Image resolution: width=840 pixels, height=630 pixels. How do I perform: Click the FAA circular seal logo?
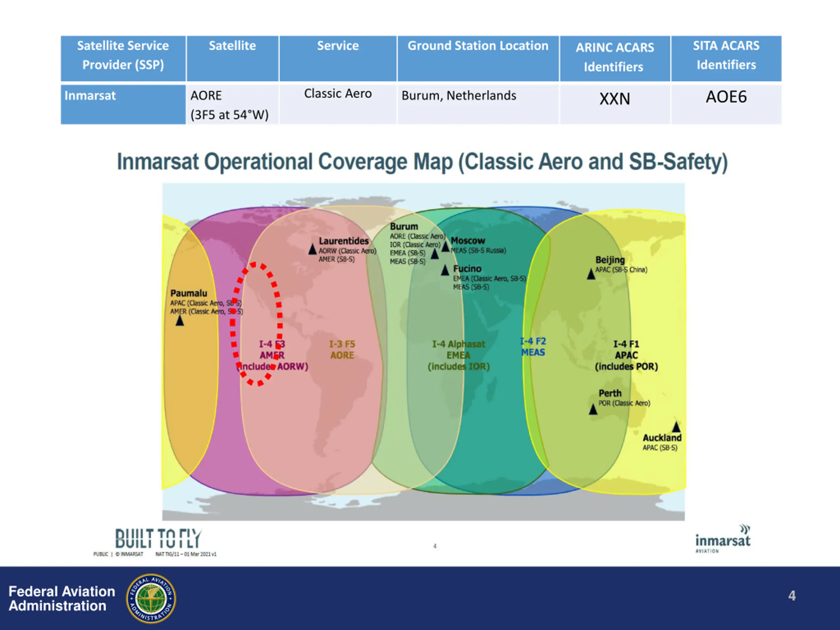click(151, 598)
